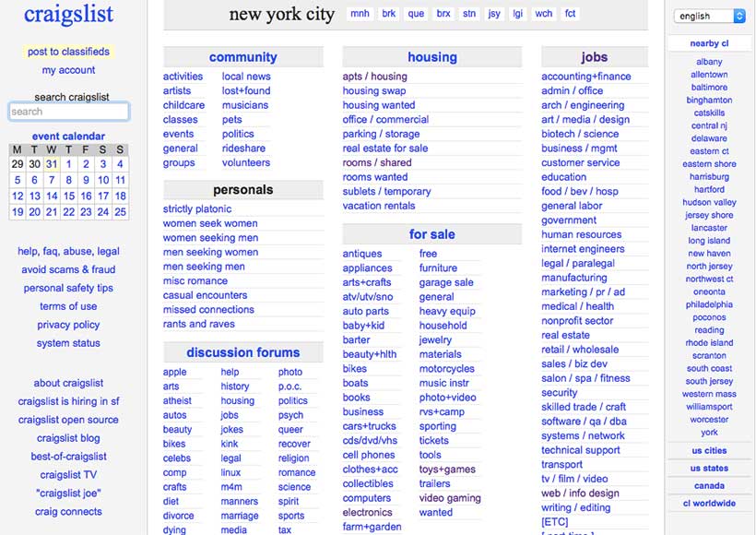
Task: Open avoid scams & fraud link
Action: 68,269
